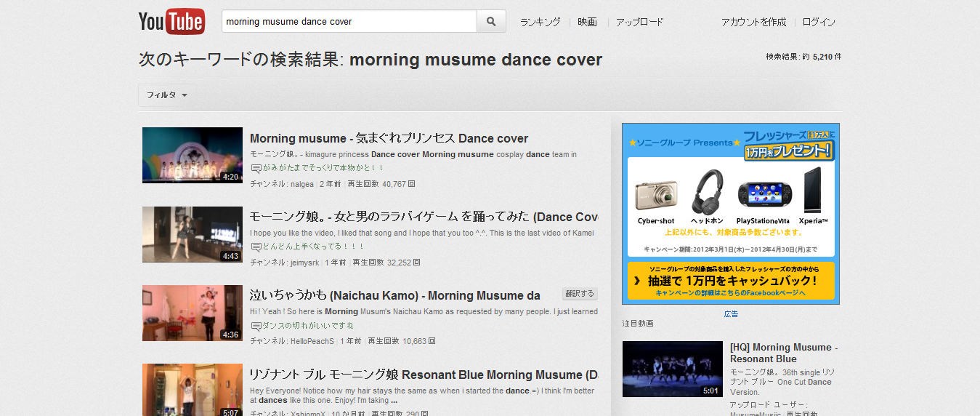Open the 気まぐれプリンセス Dance cover thumbnail
Viewport: 980px width, 416px height.
[192, 155]
